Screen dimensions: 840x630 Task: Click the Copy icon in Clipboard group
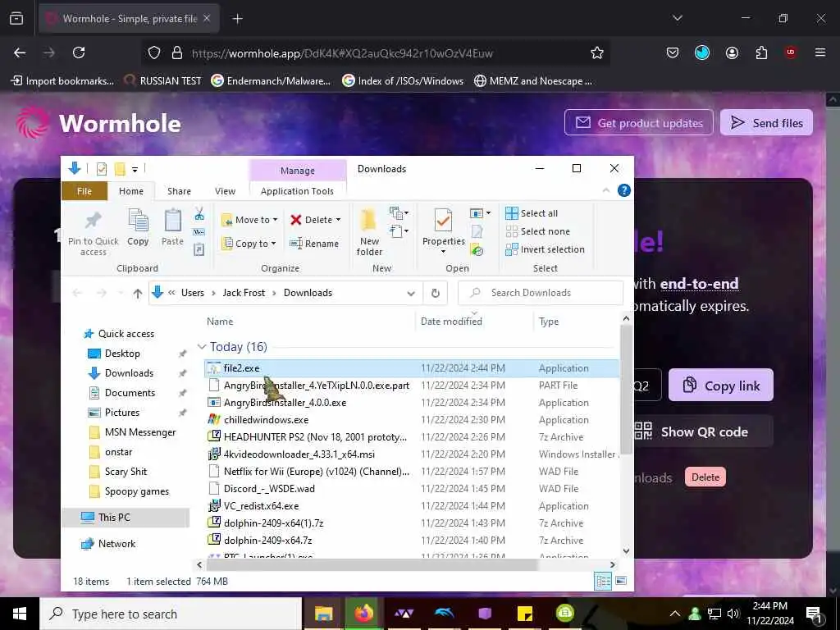[138, 227]
